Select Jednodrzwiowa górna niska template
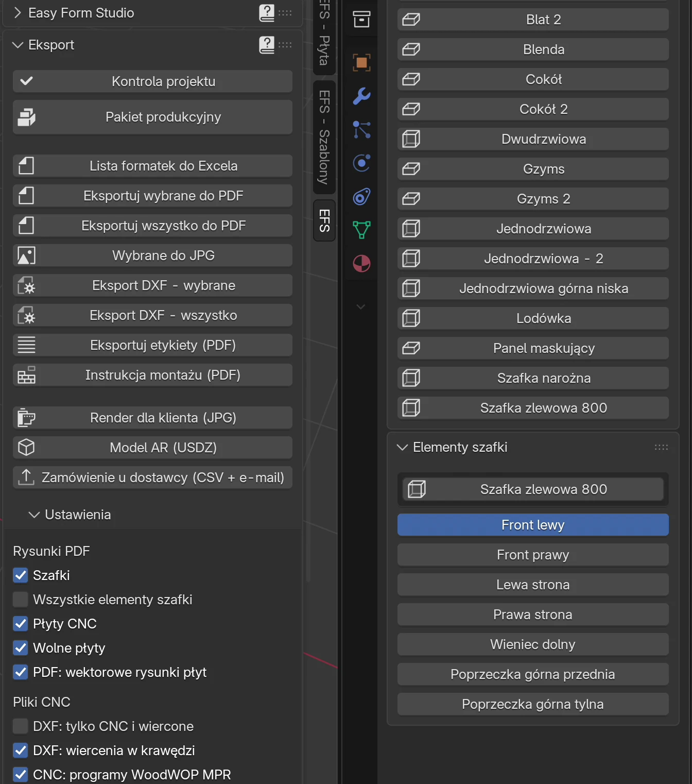 pos(533,288)
